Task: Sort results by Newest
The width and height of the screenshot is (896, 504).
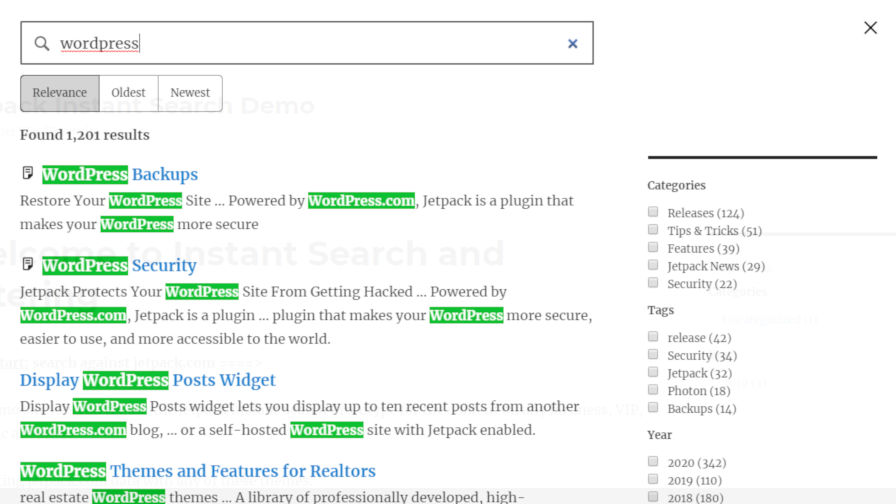Action: [x=190, y=93]
